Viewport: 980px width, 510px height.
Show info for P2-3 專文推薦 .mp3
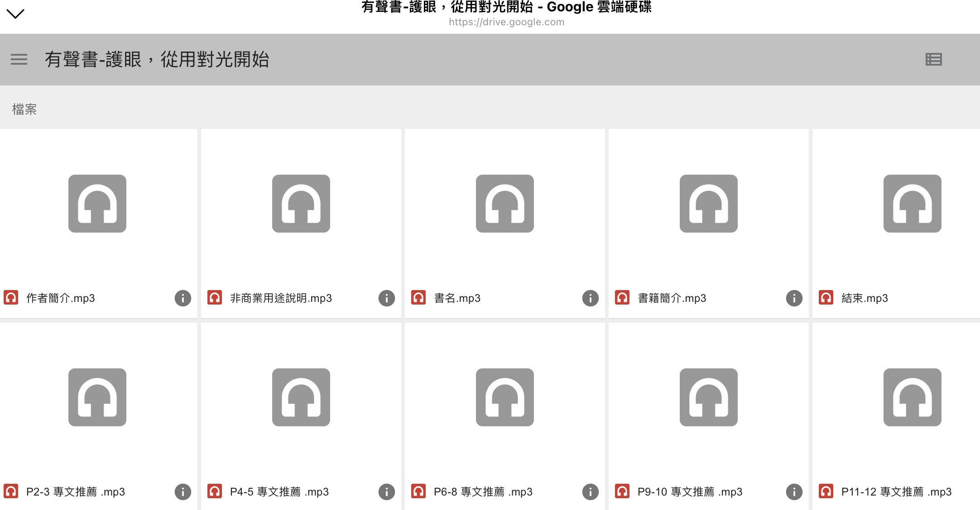183,492
